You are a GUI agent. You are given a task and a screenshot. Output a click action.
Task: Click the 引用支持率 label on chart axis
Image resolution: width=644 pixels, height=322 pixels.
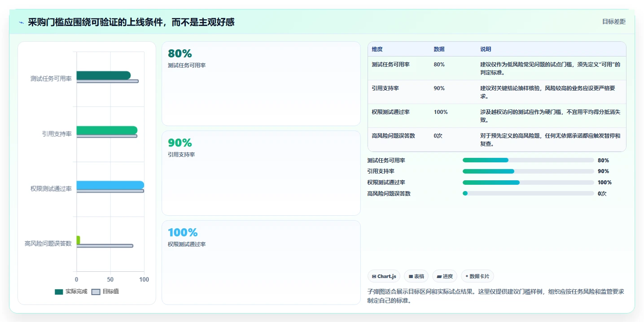57,134
